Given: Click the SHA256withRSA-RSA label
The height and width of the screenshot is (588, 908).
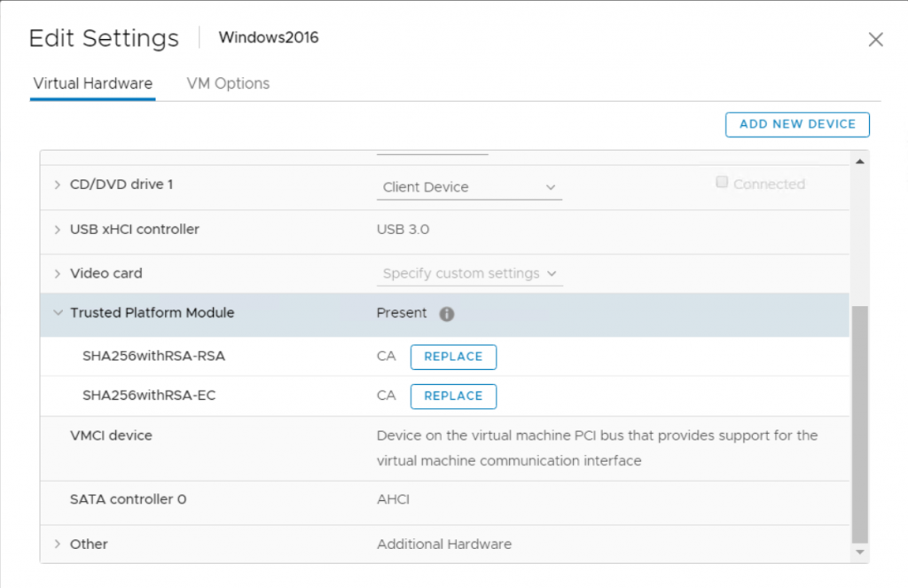Looking at the screenshot, I should [x=153, y=357].
